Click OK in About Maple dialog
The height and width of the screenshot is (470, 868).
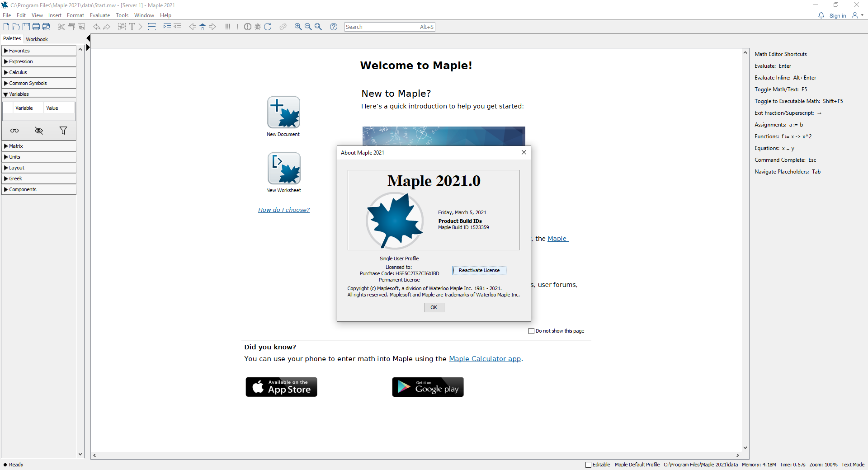click(434, 307)
